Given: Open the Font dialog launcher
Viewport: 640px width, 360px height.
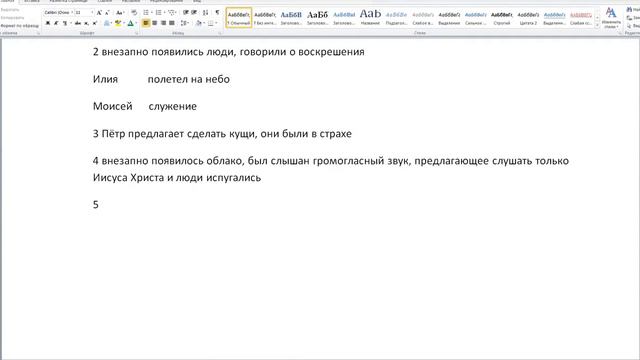Looking at the screenshot, I should click(136, 33).
